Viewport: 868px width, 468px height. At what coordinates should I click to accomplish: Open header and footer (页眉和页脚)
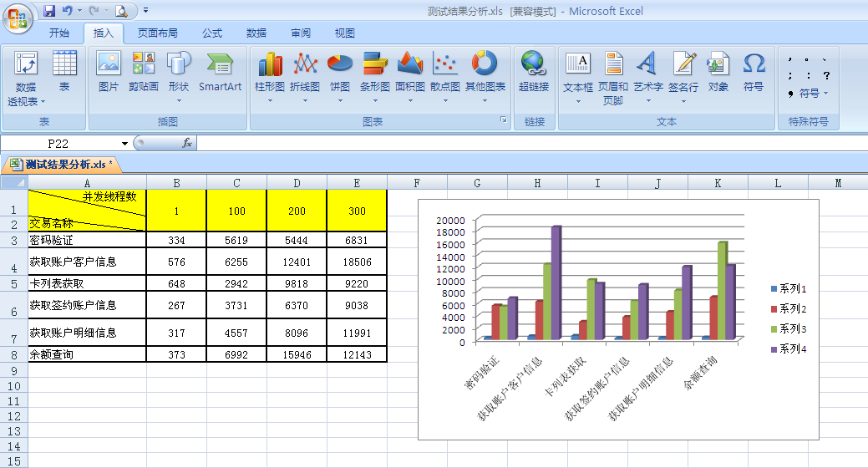coord(613,75)
